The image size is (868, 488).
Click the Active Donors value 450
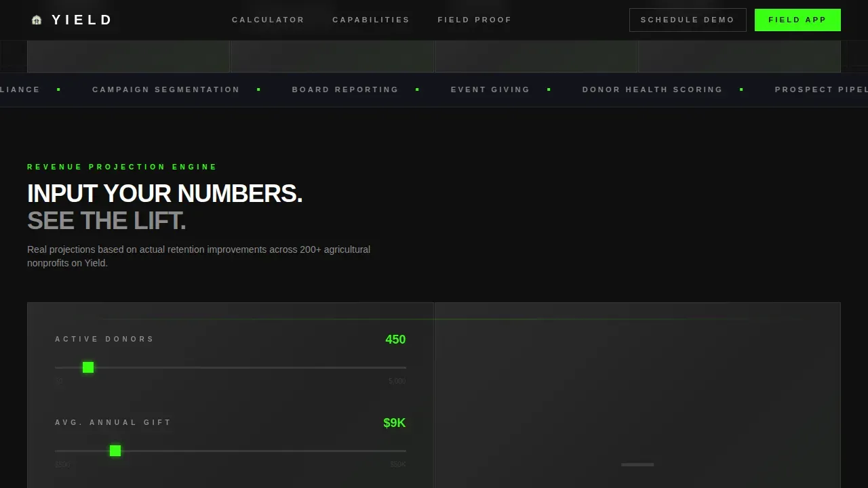[395, 340]
